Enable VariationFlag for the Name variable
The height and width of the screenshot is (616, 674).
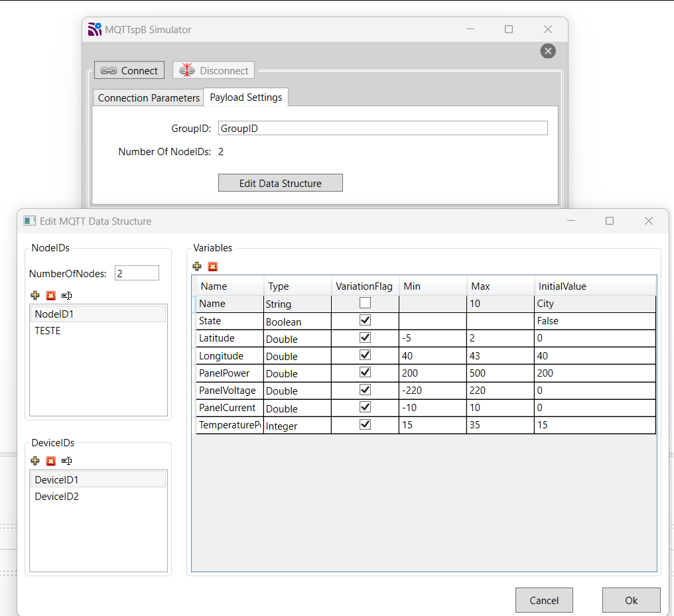pyautogui.click(x=365, y=303)
